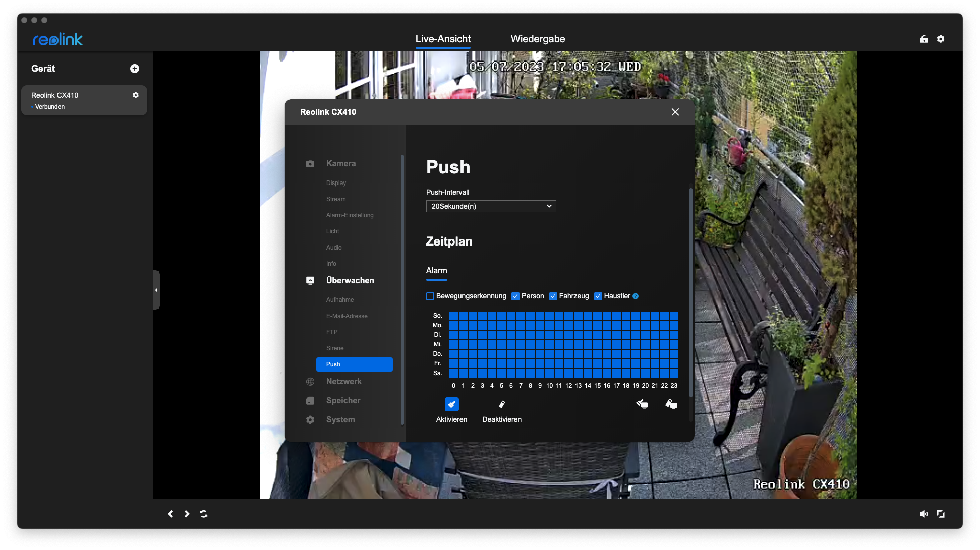980x550 pixels.
Task: Click the Wednesday 12 o'clock schedule cell
Action: [x=568, y=344]
